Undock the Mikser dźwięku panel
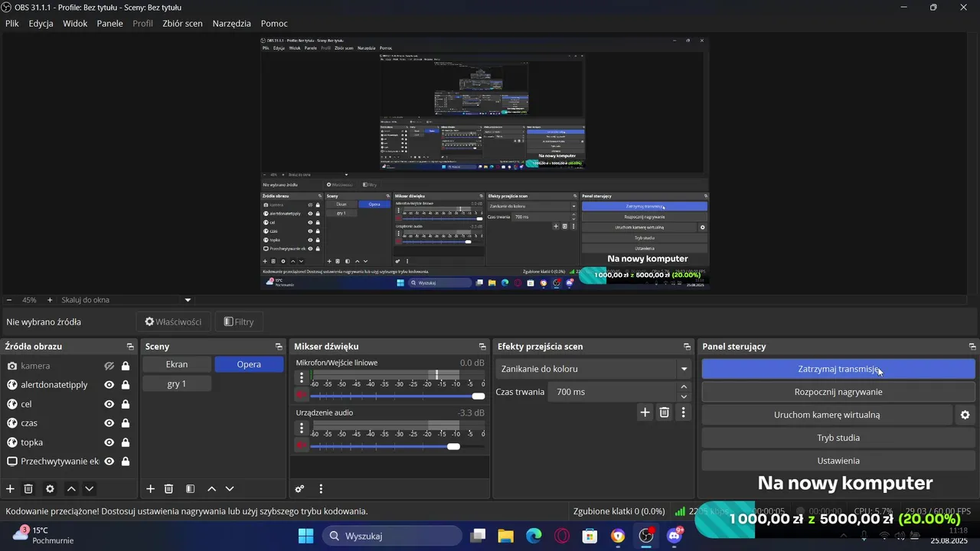This screenshot has width=980, height=551. pos(482,347)
